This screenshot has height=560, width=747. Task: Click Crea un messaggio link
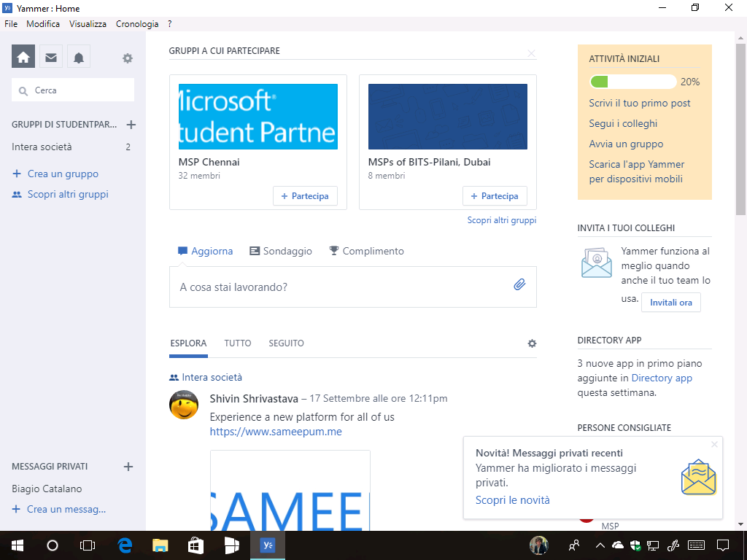tap(59, 510)
